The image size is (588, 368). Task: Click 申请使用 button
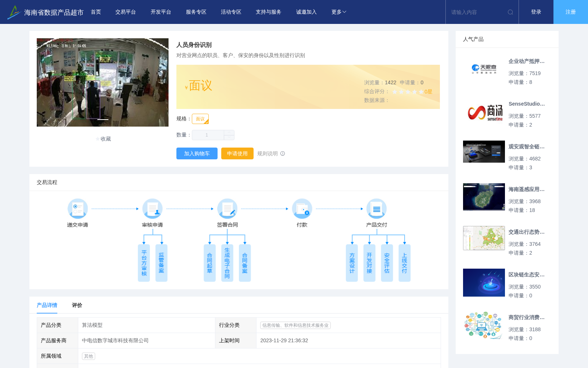point(237,153)
